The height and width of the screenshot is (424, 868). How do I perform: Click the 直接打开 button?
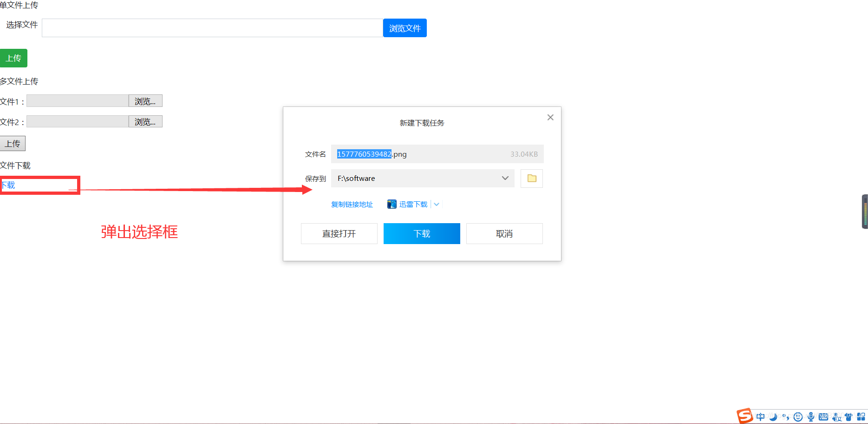click(x=339, y=233)
